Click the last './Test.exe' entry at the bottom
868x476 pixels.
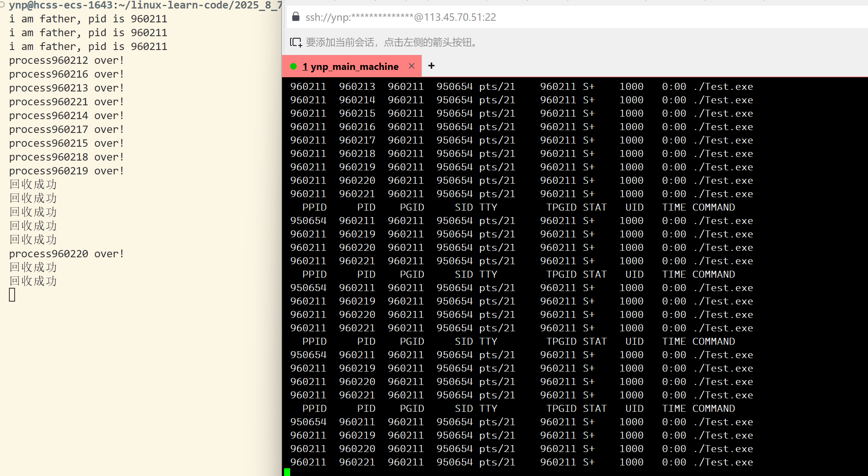click(x=723, y=462)
